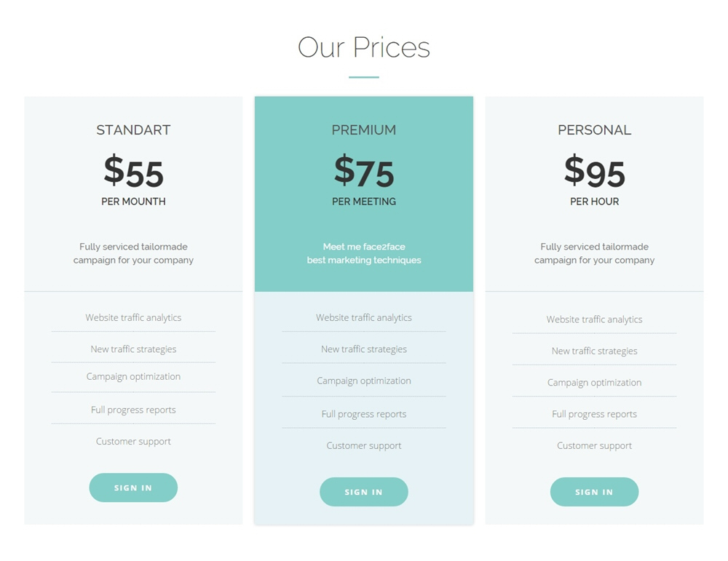The image size is (728, 561).
Task: Click New traffic strategies in Premium plan
Action: point(364,349)
